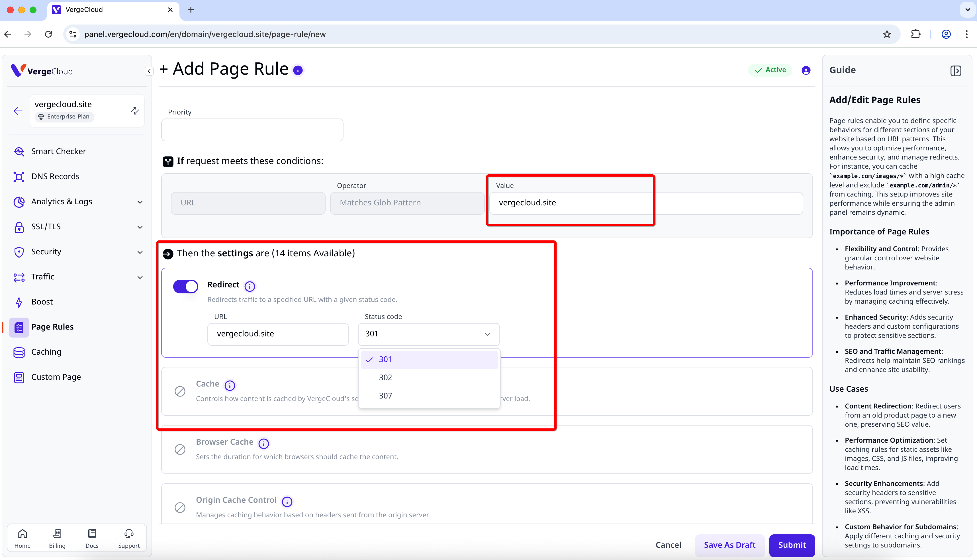Open Support in bottom bar

point(129,538)
